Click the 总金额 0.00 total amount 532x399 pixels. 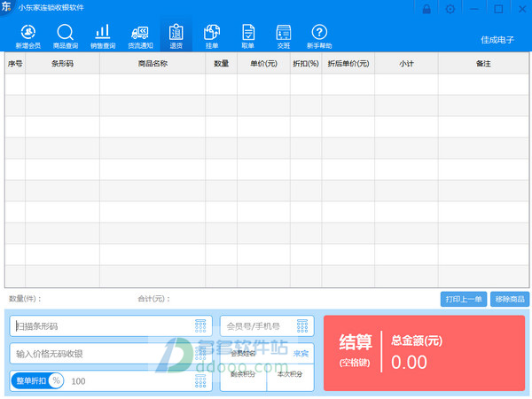tap(409, 362)
